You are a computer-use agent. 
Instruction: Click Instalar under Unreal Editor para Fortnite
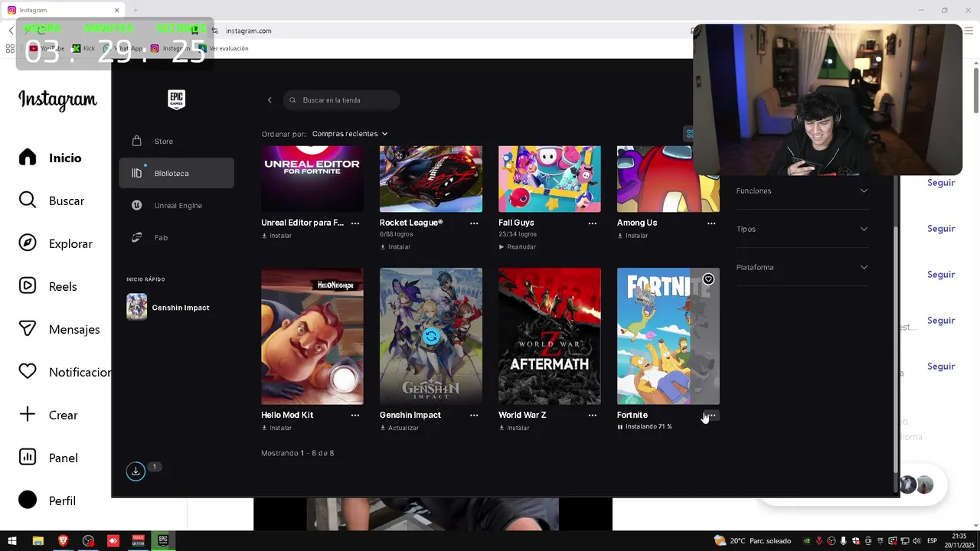[x=276, y=236]
